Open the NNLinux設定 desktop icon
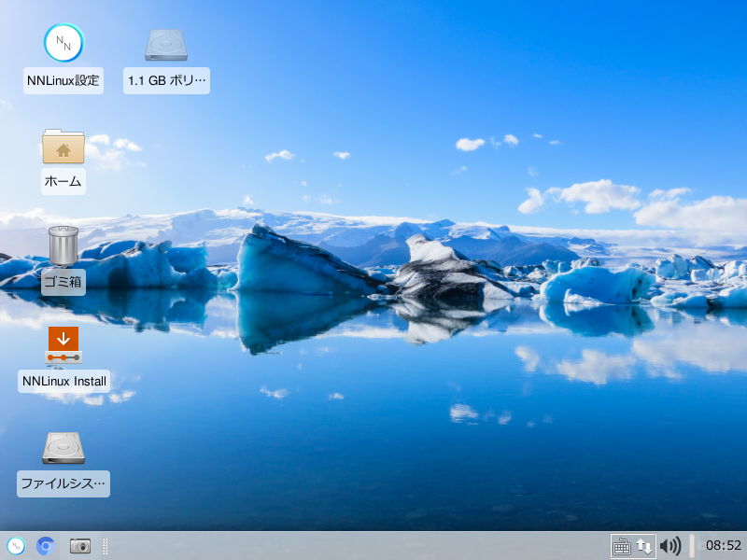 coord(63,43)
